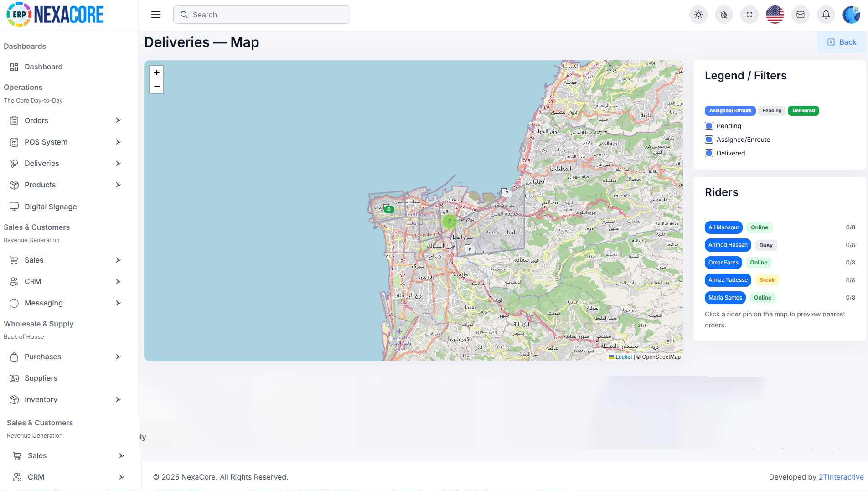Uncheck the Pending filter checkbox

click(x=709, y=126)
